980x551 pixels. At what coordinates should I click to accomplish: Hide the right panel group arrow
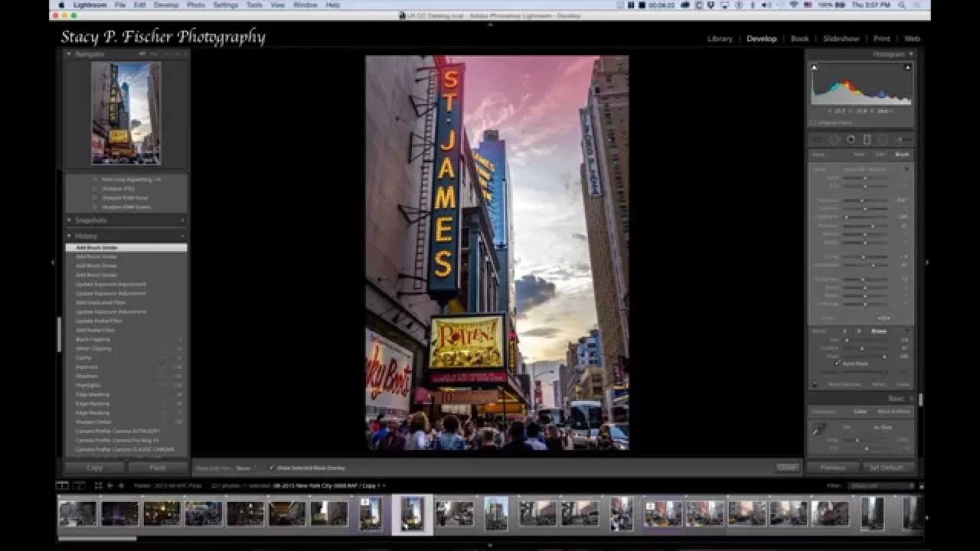927,262
